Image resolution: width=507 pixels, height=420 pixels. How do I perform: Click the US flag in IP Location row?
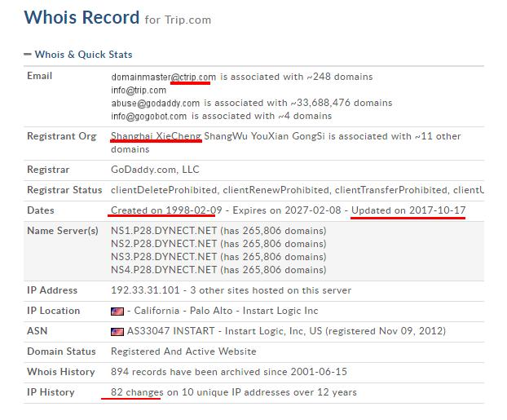click(117, 311)
